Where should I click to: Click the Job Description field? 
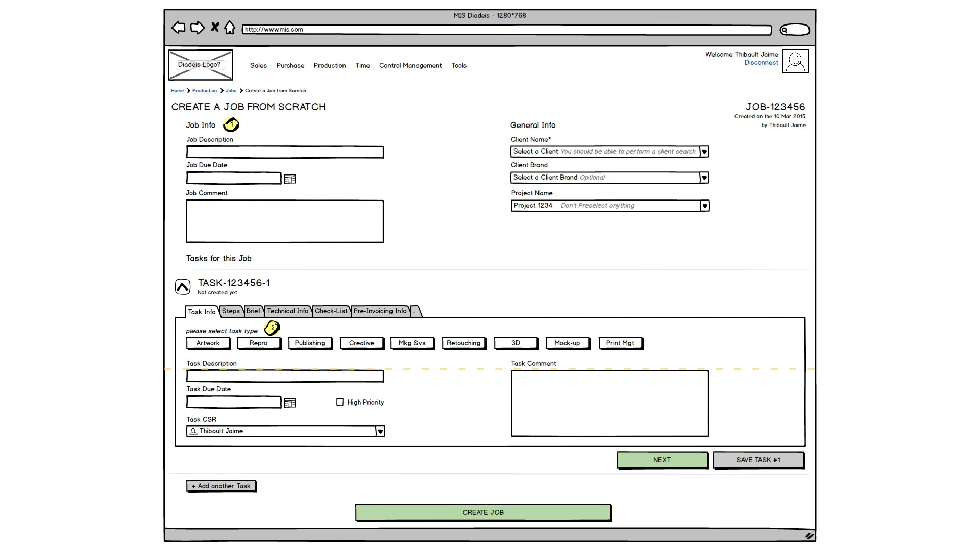tap(285, 152)
